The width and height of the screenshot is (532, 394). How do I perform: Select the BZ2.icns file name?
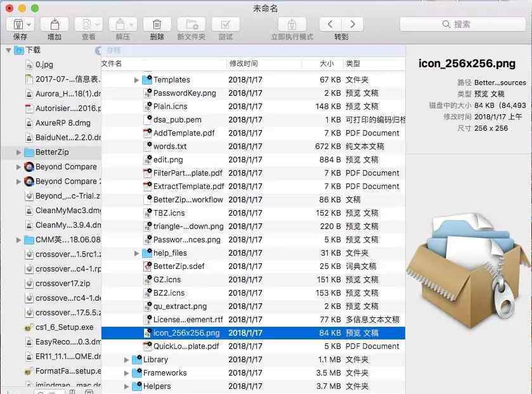click(x=169, y=293)
